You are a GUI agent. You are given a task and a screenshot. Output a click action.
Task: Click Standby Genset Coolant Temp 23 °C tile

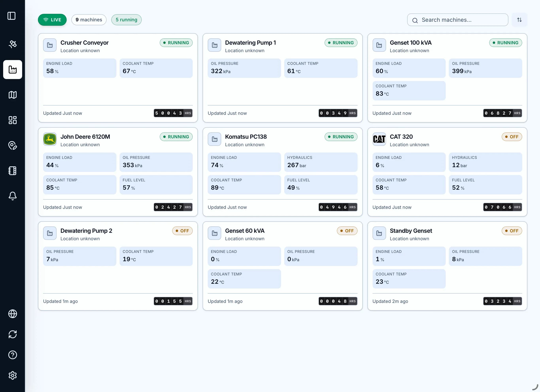[409, 279]
